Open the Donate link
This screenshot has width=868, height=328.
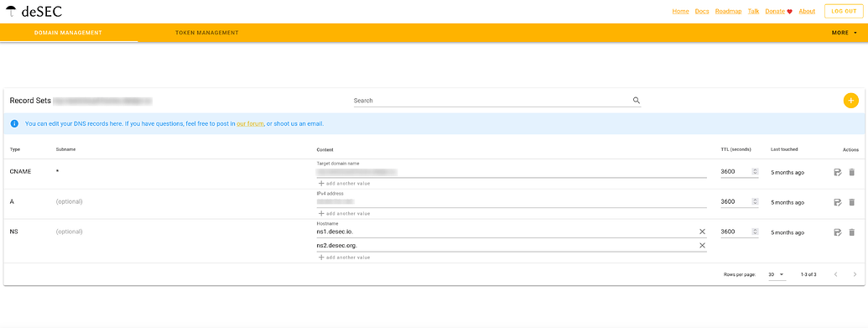point(779,11)
